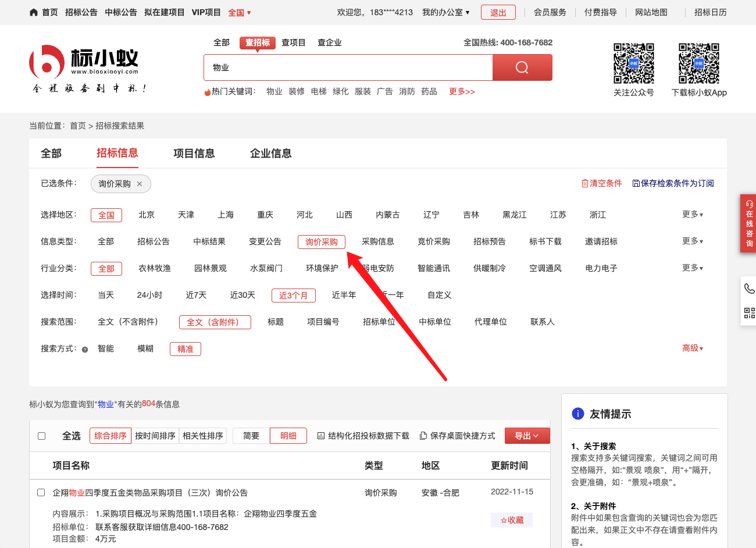Click the search keyword input field
Screen dimensions: 756x548
348,67
